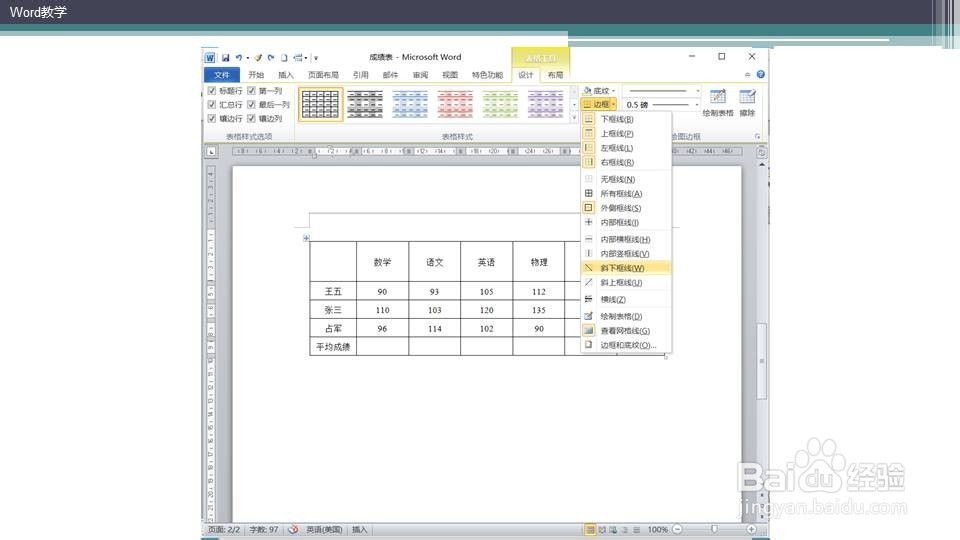Choose 左框线(L) left border
This screenshot has height=540, width=960.
click(626, 148)
